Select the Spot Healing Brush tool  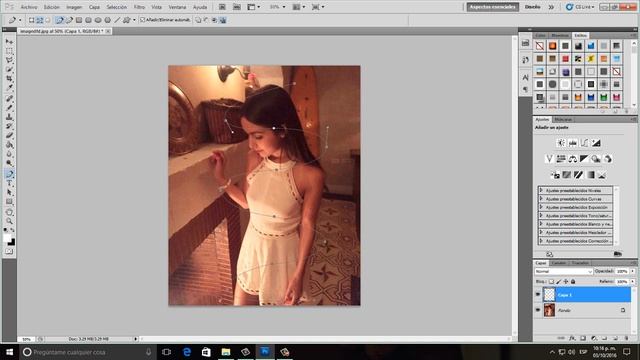[x=9, y=99]
